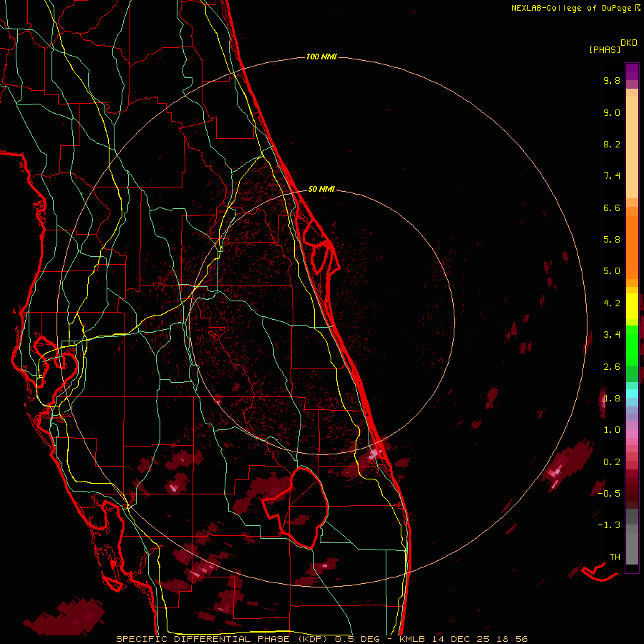This screenshot has height=644, width=644.
Task: Click the 100 NMI range ring label
Action: click(x=321, y=57)
